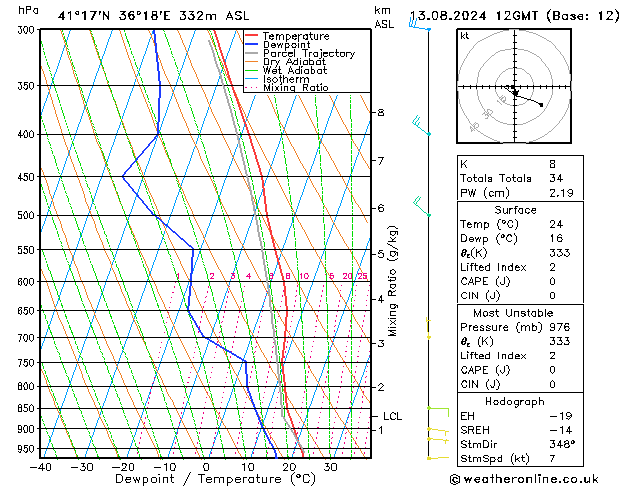Click the surface Temp value 24
The image size is (629, 486).
point(556,224)
